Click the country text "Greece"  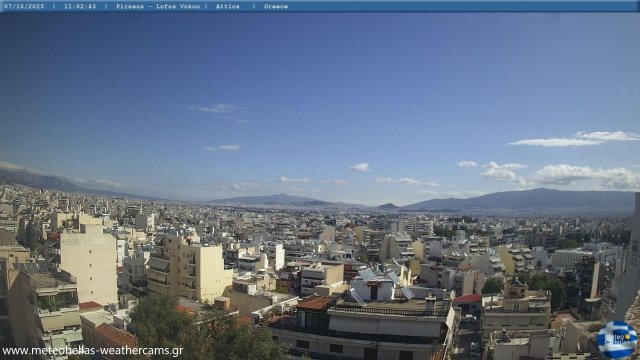(276, 7)
